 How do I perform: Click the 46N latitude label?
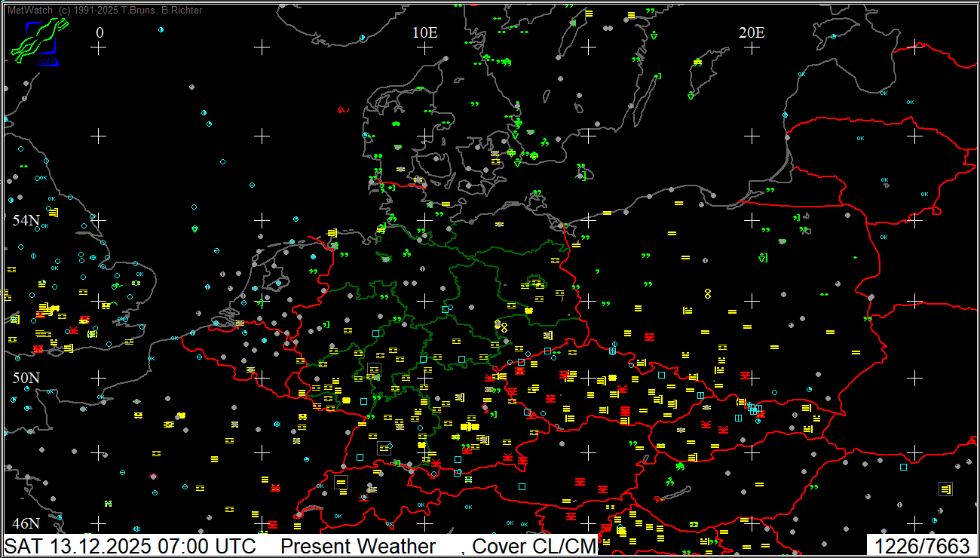tap(26, 523)
